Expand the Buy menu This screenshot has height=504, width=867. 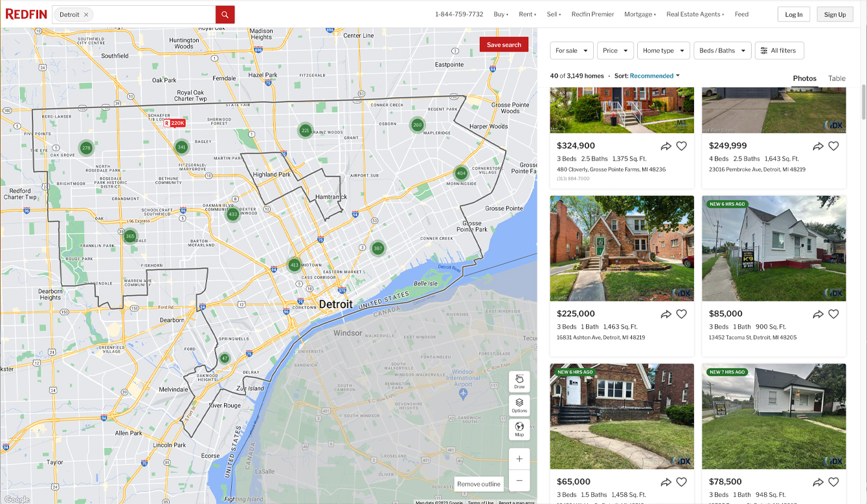[x=501, y=14]
